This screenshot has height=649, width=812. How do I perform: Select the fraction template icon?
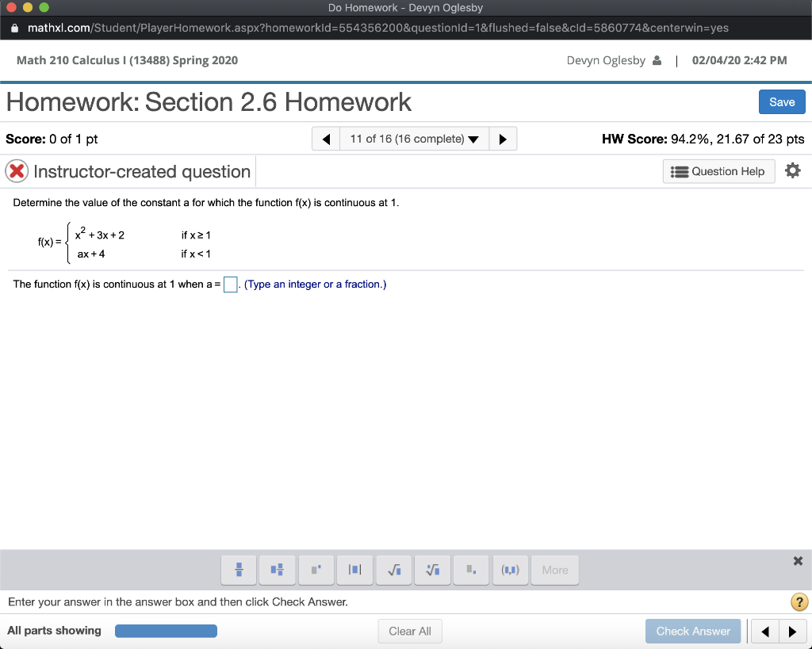coord(238,570)
